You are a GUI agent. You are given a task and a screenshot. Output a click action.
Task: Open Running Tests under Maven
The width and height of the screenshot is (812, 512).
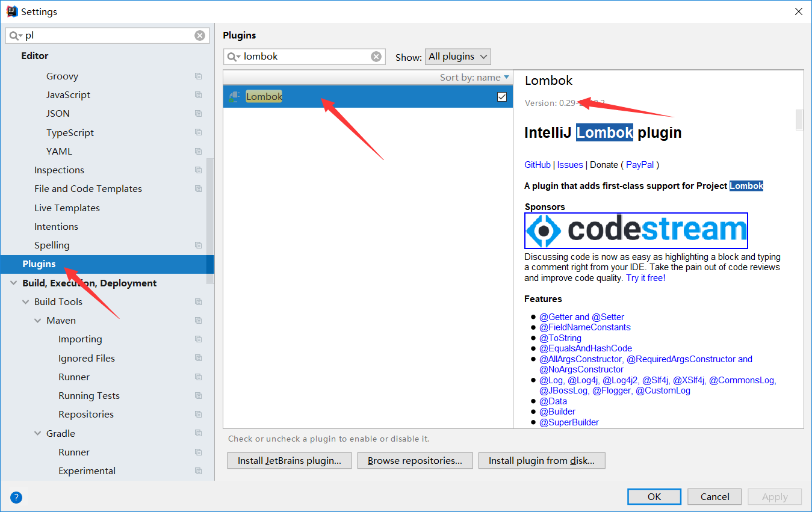[x=89, y=396]
